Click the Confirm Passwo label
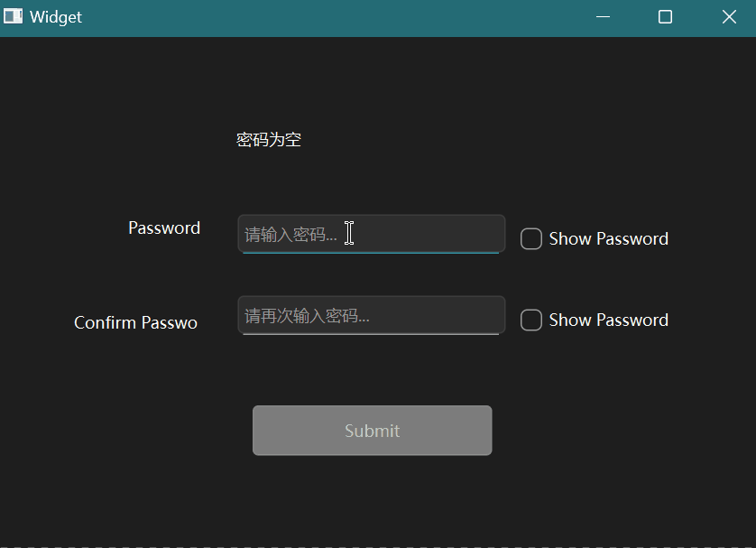Viewport: 756px width, 548px height. tap(135, 323)
